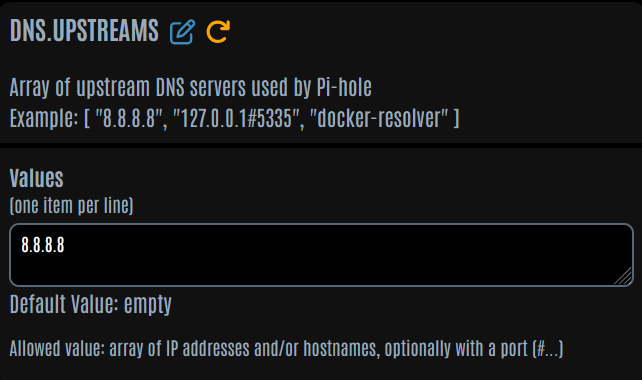Click the word "empty" after Default Value
Viewport: 642px width, 380px height.
148,305
